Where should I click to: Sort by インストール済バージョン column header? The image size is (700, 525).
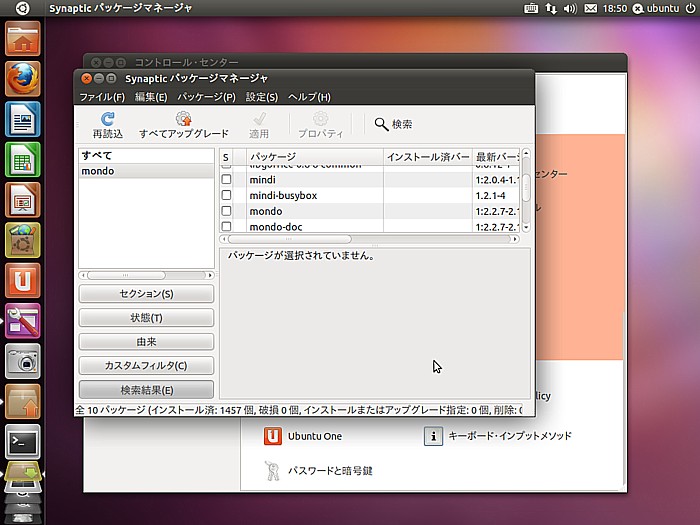(427, 157)
